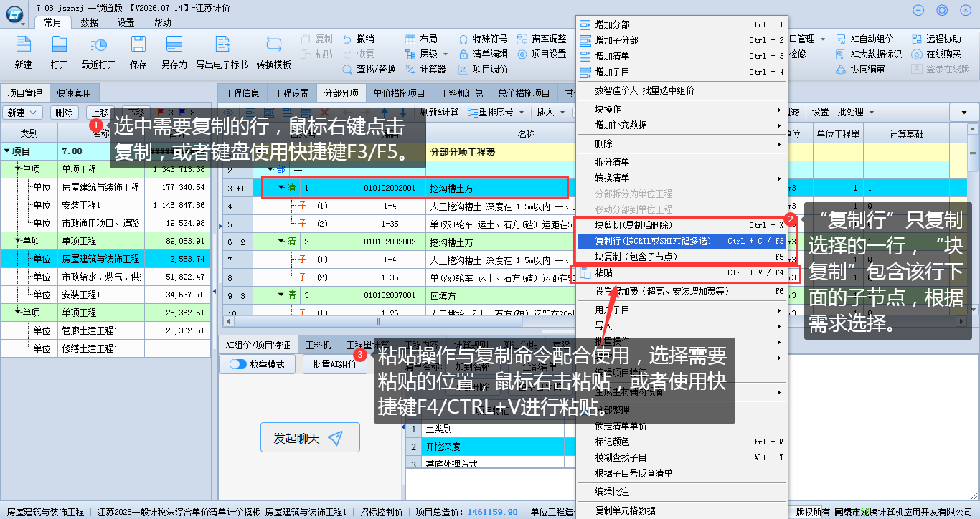Click the AI自动组价 icon

click(842, 39)
